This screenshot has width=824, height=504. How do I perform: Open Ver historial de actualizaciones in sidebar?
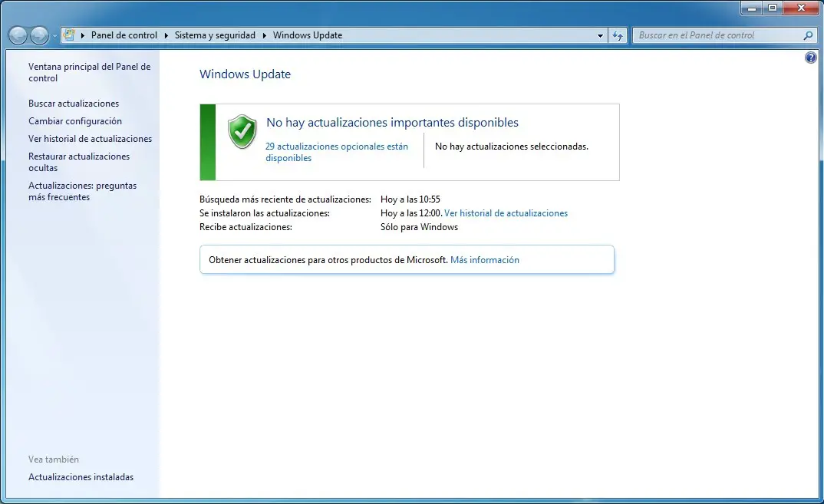click(x=90, y=139)
